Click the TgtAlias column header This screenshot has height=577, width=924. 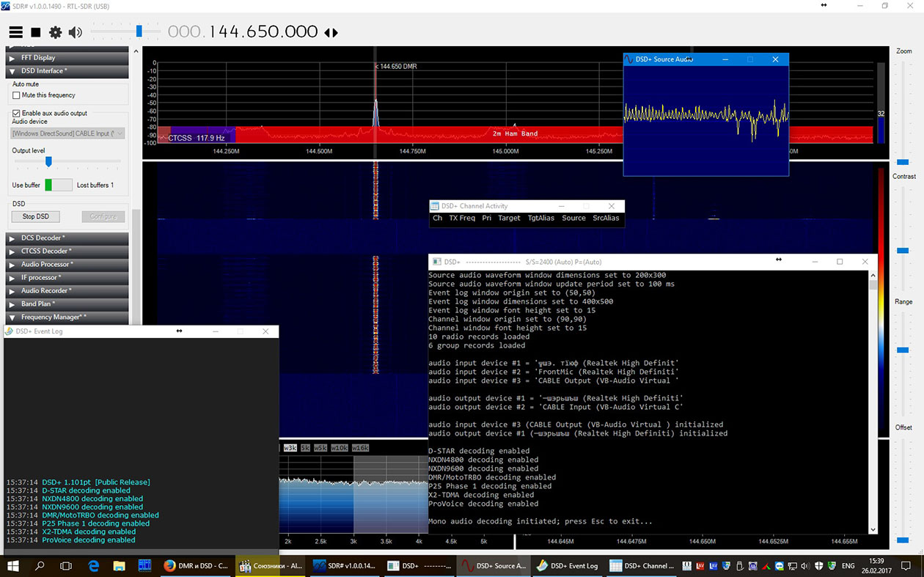541,218
